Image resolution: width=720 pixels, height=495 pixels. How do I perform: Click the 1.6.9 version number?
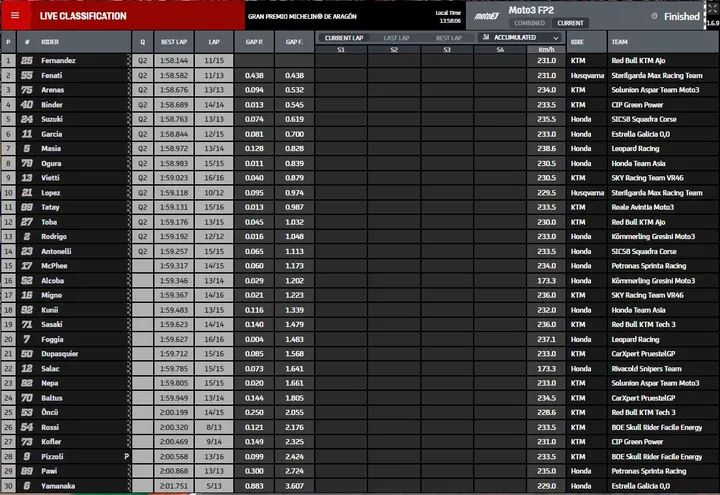tap(713, 23)
